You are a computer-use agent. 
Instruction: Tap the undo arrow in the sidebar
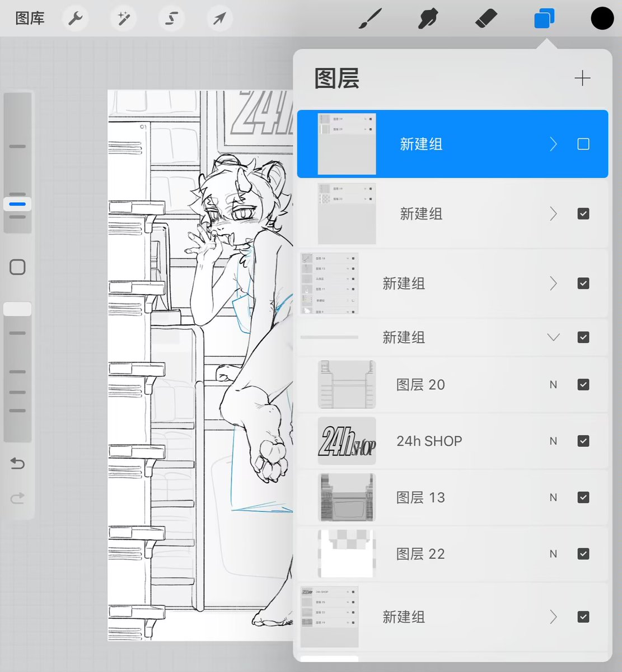click(x=17, y=463)
